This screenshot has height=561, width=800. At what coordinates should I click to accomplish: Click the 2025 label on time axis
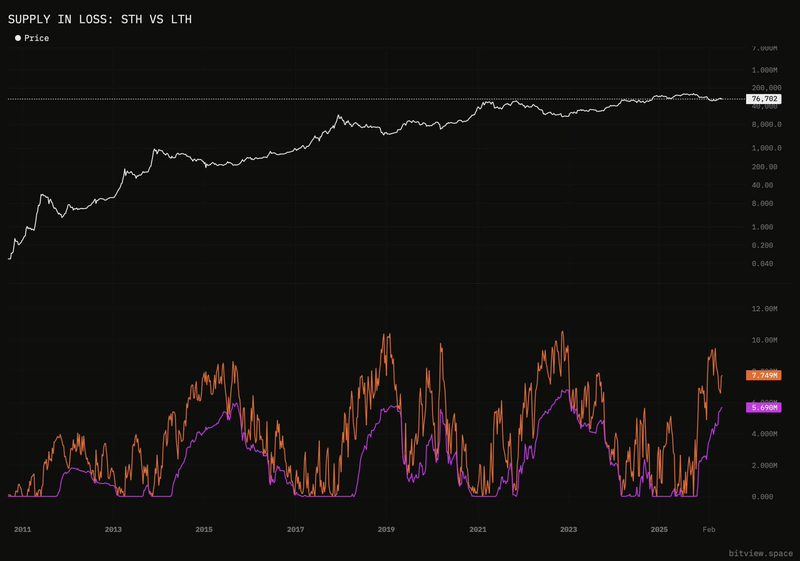pos(659,529)
